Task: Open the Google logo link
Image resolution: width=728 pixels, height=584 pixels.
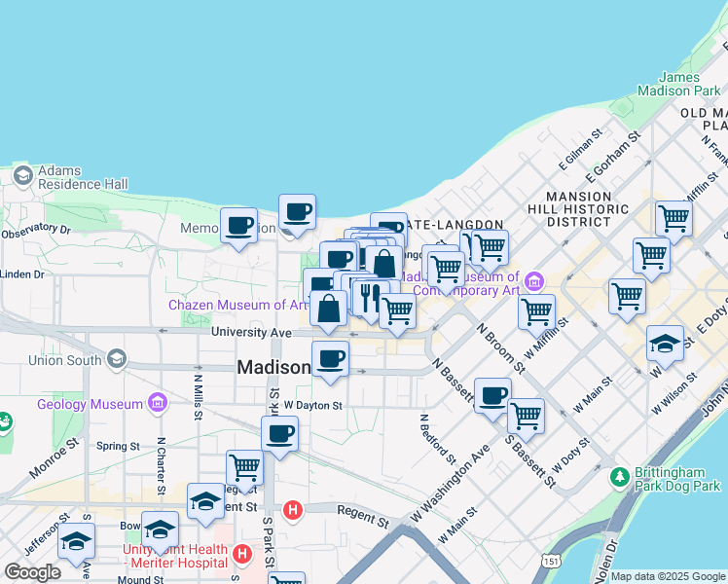Action: pyautogui.click(x=32, y=572)
